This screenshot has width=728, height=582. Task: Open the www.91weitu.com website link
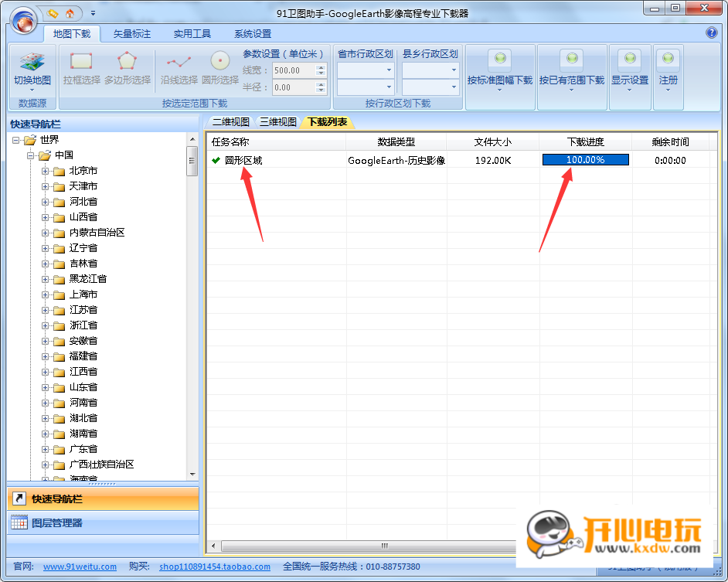80,566
